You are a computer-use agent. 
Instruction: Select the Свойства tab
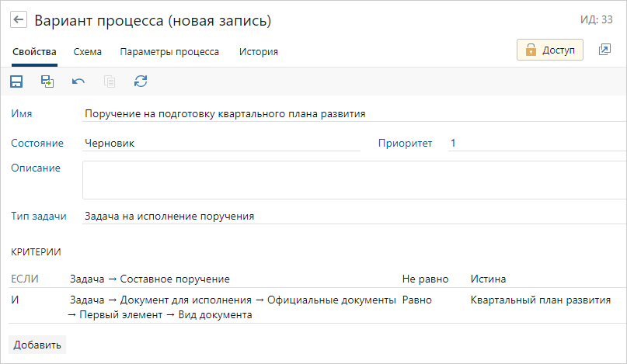(x=34, y=52)
